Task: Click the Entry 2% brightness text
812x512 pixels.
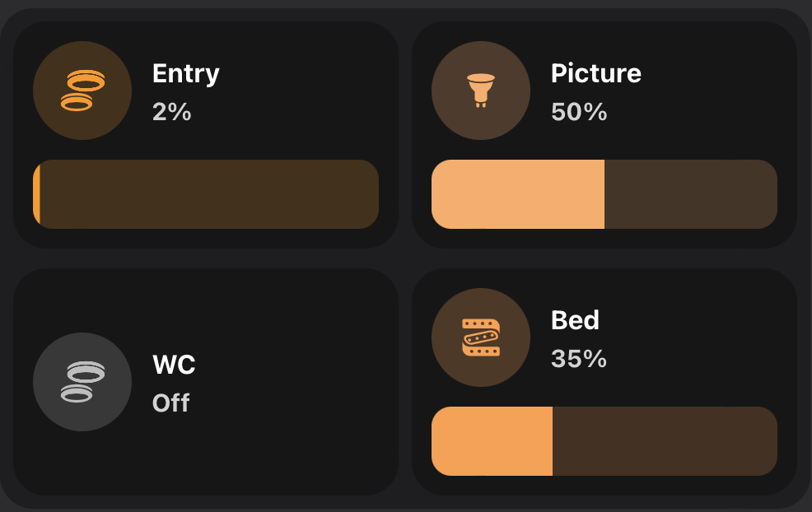Action: (172, 112)
